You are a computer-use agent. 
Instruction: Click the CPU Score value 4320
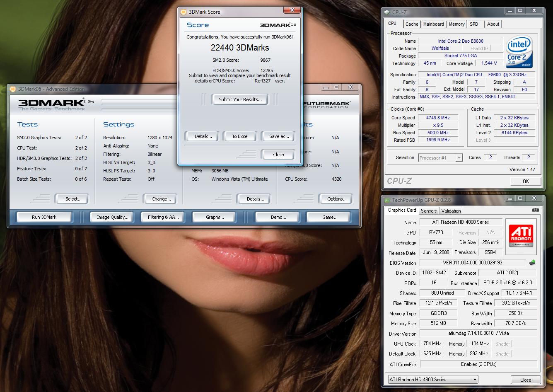click(x=336, y=179)
